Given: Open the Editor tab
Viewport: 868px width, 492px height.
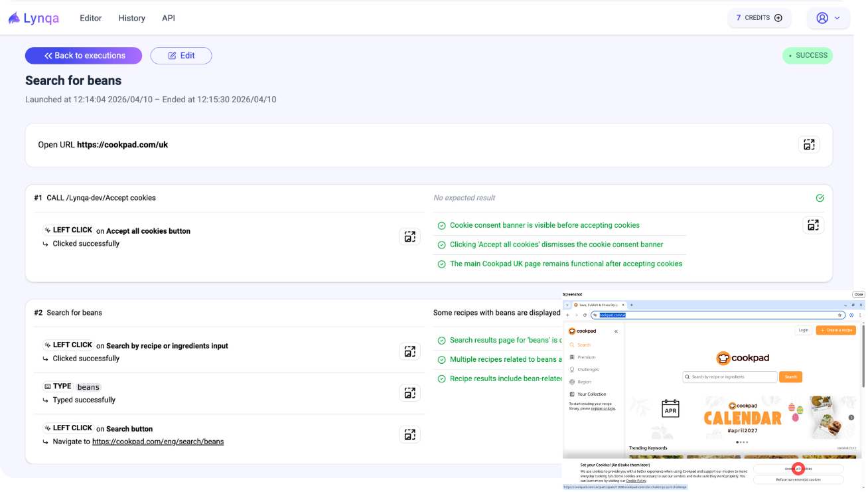Looking at the screenshot, I should tap(90, 18).
